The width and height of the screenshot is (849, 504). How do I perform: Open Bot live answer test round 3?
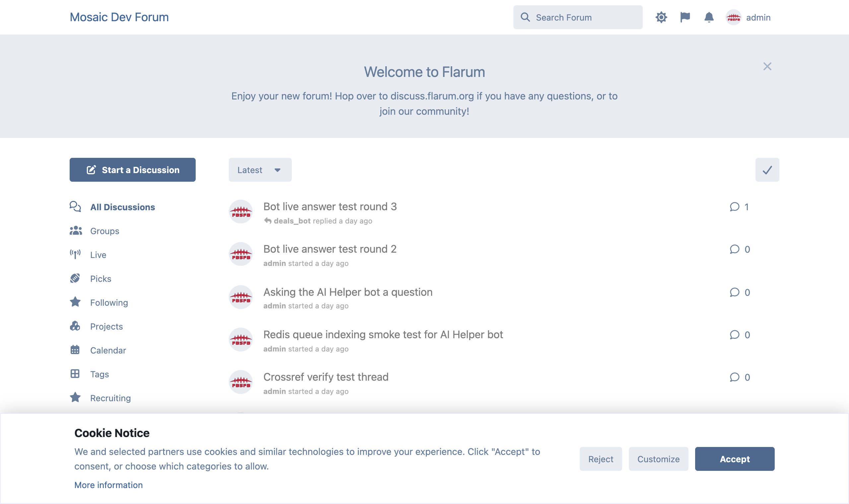[330, 207]
